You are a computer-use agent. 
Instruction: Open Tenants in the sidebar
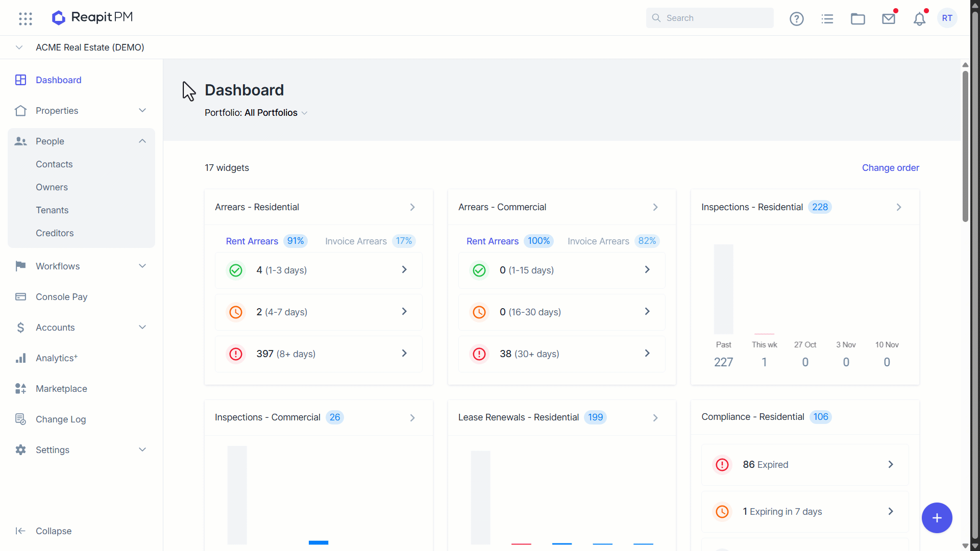[x=52, y=210]
